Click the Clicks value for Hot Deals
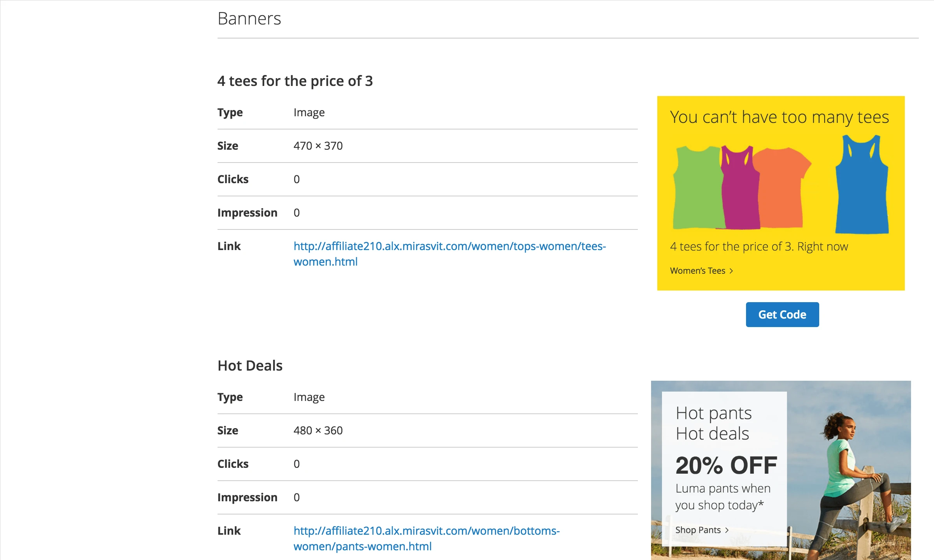Screen dimensions: 934x560 [x=297, y=464]
